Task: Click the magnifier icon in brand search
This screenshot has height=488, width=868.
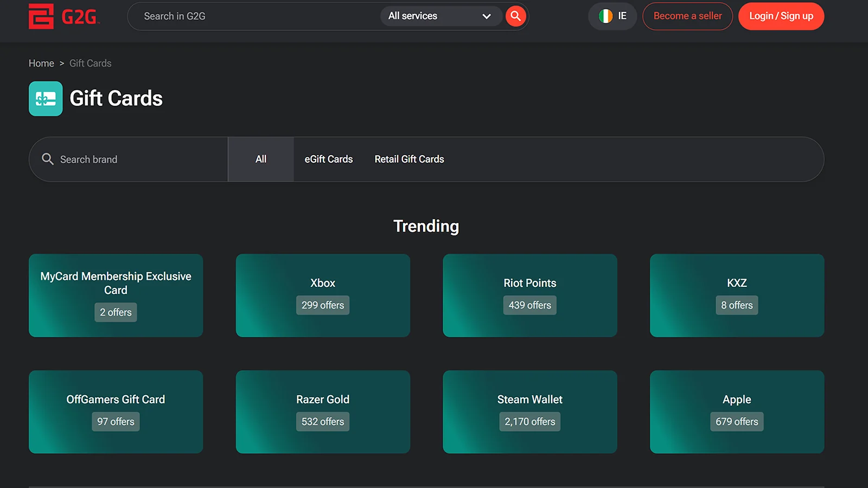Action: [x=48, y=159]
